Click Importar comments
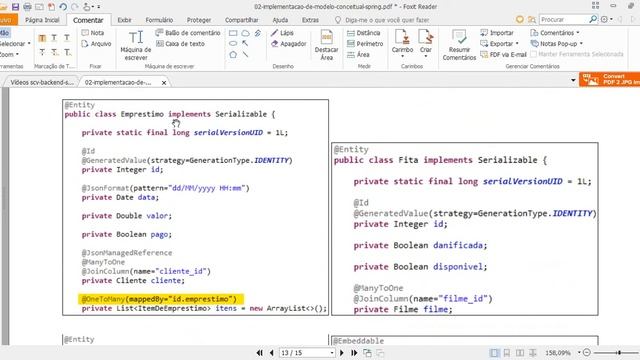 click(x=497, y=33)
